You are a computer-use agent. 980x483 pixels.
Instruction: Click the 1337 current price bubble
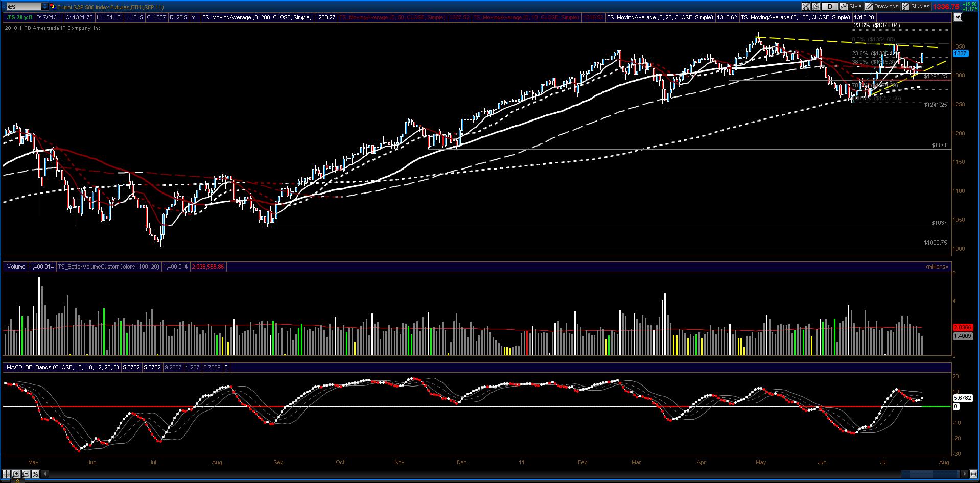[x=961, y=53]
